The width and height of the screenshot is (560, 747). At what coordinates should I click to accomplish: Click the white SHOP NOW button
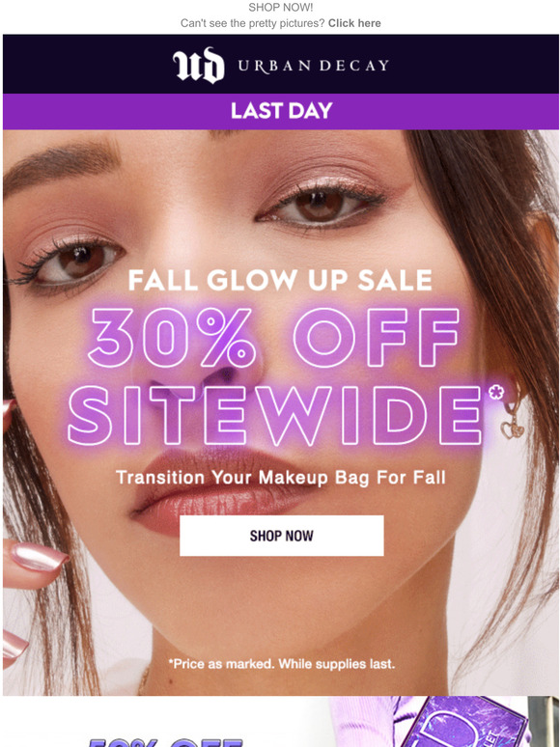pos(281,536)
